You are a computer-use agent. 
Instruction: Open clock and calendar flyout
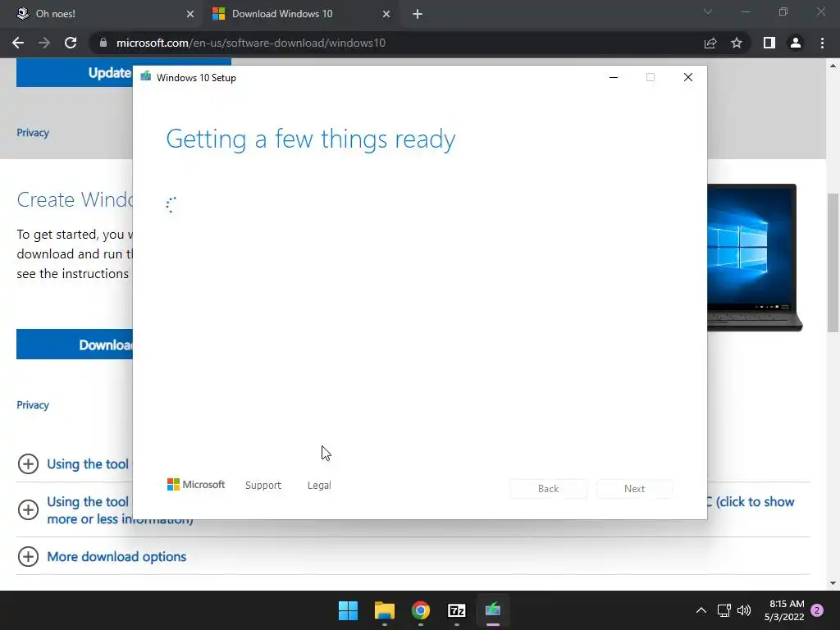tap(784, 610)
